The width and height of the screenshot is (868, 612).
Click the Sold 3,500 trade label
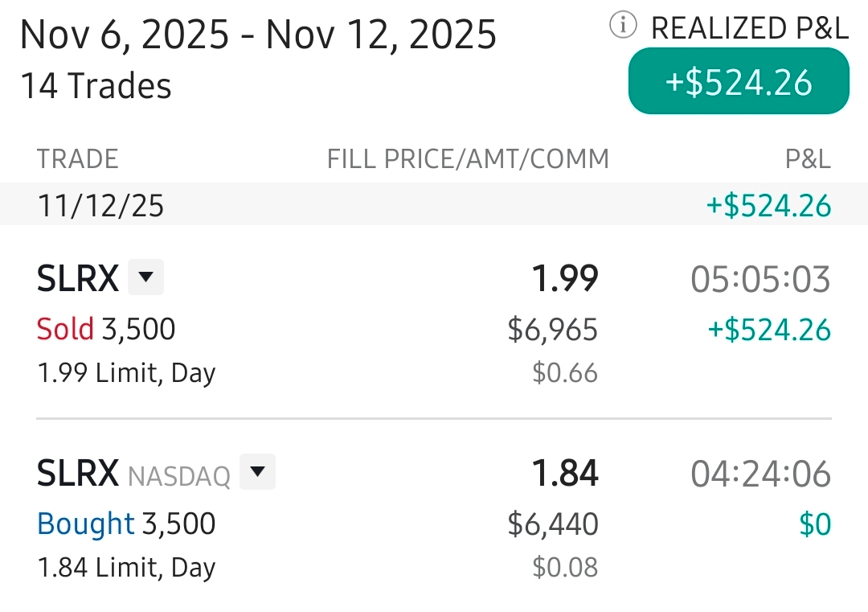(106, 329)
